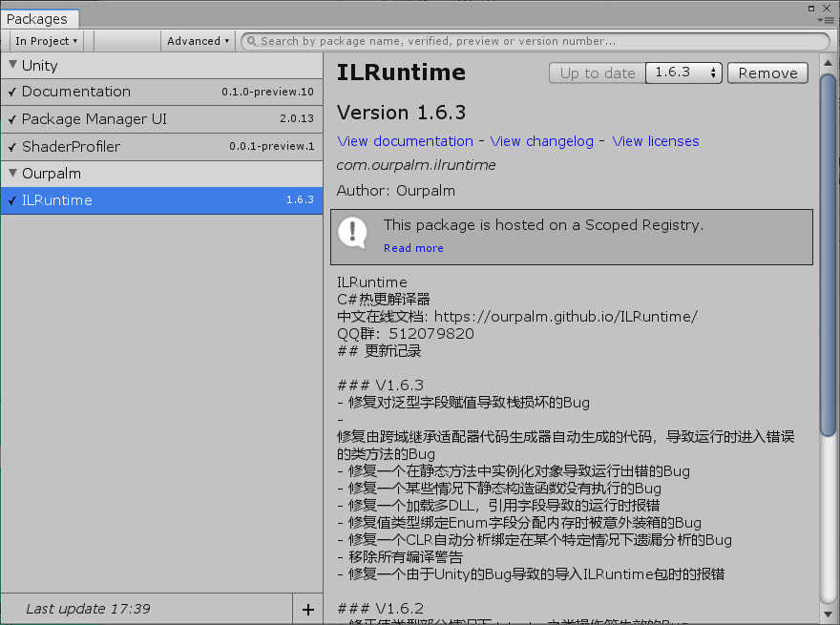This screenshot has width=840, height=625.
Task: Click the ourpalm.github.io/ILRuntime URL text
Action: (566, 317)
